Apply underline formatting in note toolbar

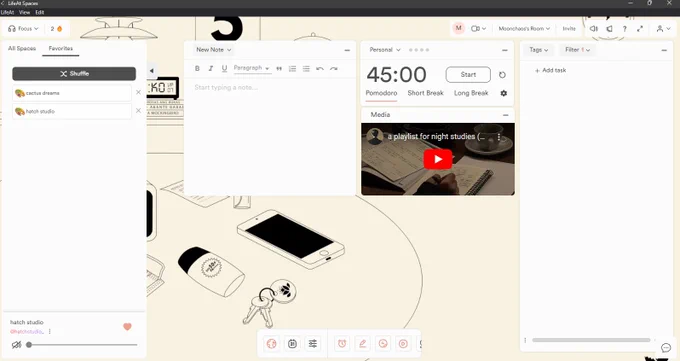224,69
